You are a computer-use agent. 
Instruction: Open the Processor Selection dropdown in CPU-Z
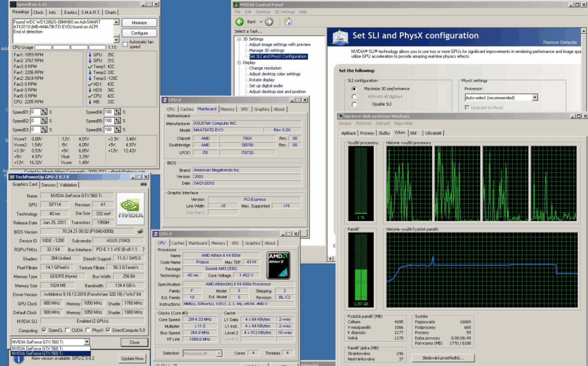pyautogui.click(x=219, y=353)
